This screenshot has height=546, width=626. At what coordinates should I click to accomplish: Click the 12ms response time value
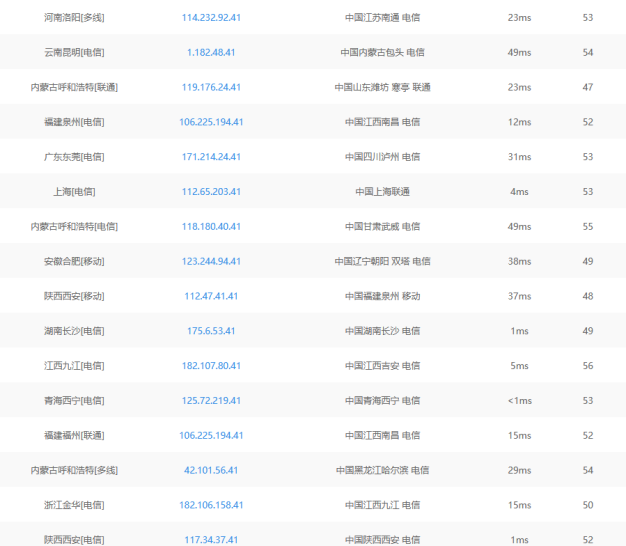pos(519,122)
